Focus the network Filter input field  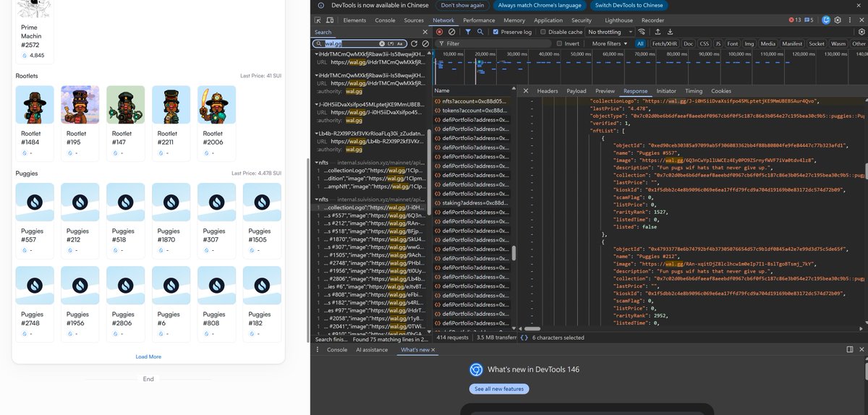(494, 43)
